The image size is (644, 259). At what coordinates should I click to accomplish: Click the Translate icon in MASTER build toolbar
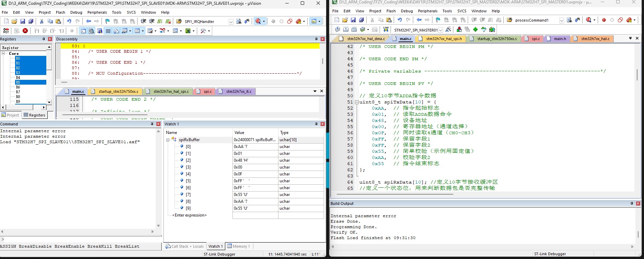tap(337, 29)
